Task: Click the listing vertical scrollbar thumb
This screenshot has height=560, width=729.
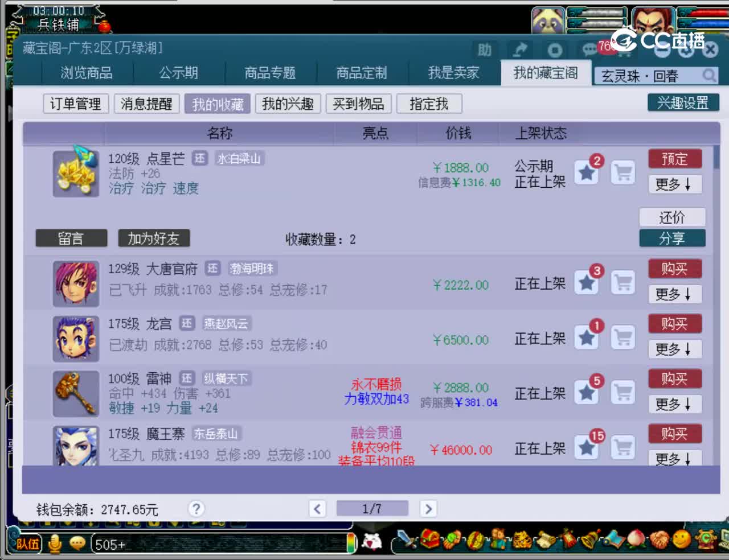Action: pos(716,157)
